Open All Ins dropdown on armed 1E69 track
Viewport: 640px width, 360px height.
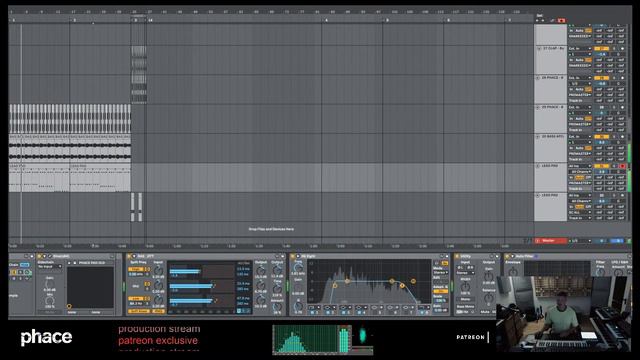(x=580, y=166)
